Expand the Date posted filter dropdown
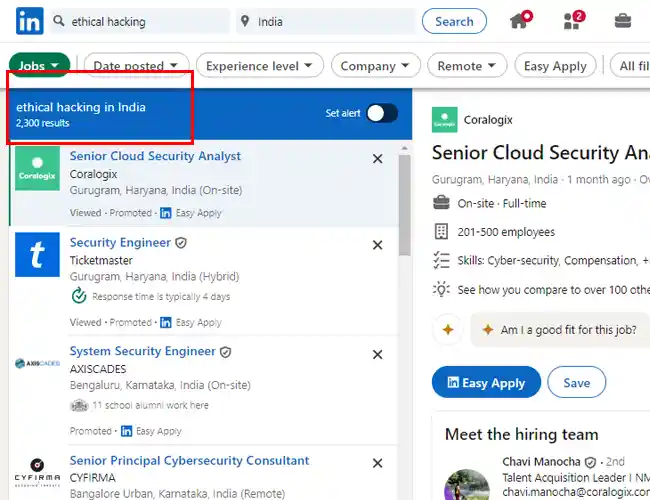650x500 pixels. [136, 66]
